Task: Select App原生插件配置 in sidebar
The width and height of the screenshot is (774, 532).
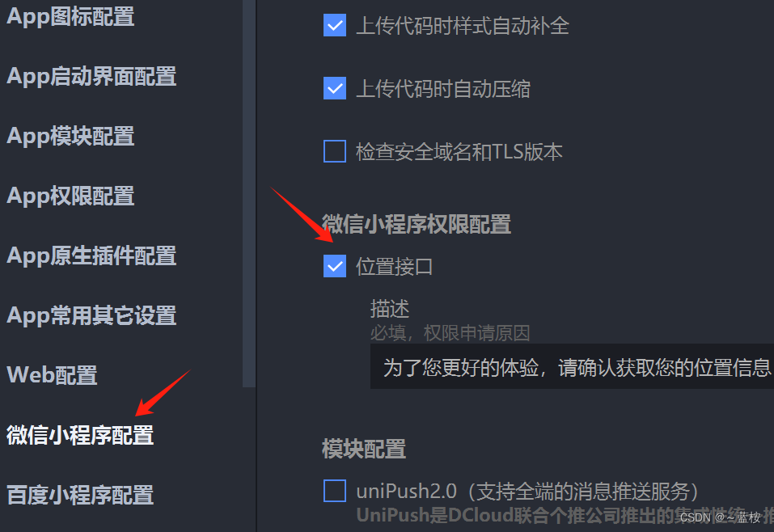Action: click(x=92, y=255)
